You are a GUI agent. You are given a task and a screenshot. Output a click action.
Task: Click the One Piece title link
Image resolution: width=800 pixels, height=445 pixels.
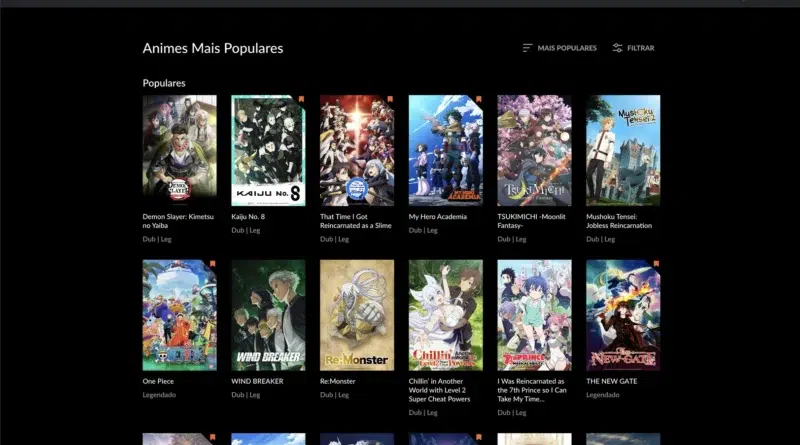[158, 381]
